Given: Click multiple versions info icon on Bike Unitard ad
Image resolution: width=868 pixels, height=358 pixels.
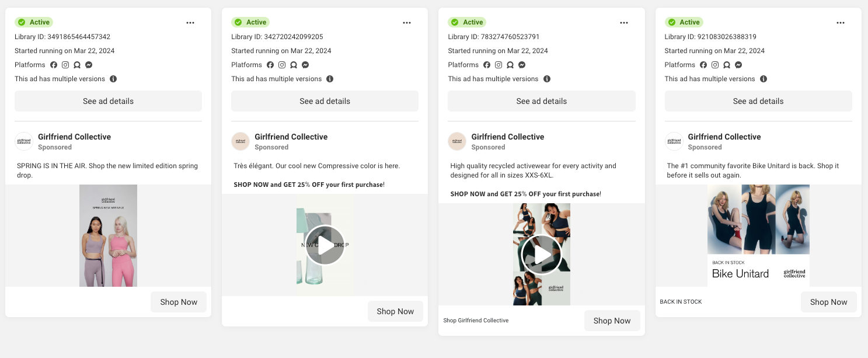Looking at the screenshot, I should (x=764, y=79).
